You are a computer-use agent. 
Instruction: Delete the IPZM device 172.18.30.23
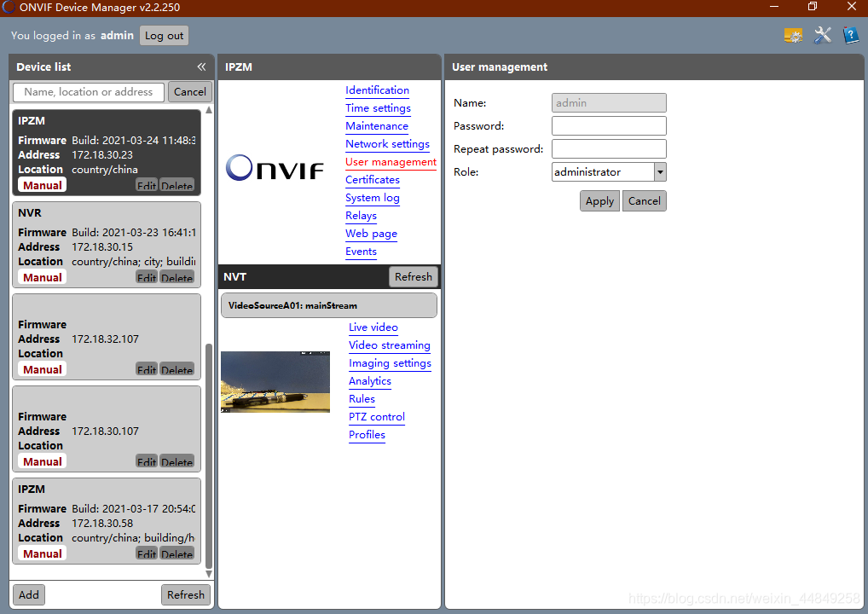(176, 185)
